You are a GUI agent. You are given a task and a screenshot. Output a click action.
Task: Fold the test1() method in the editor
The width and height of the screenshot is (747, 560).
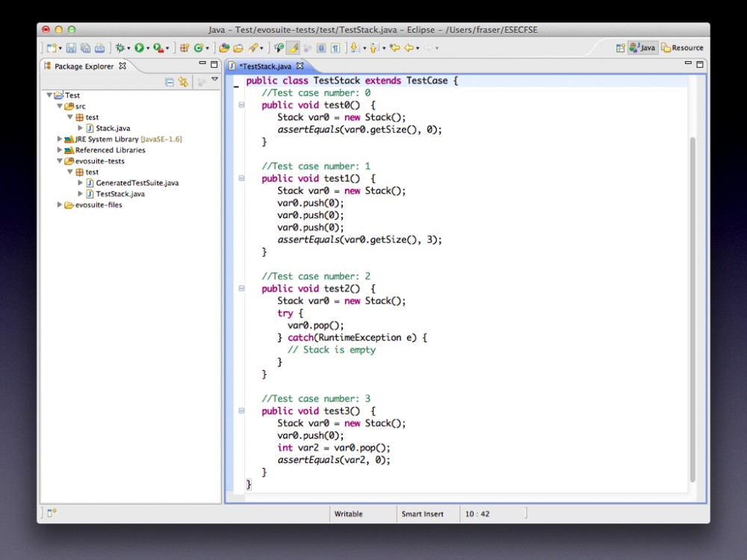coord(241,178)
